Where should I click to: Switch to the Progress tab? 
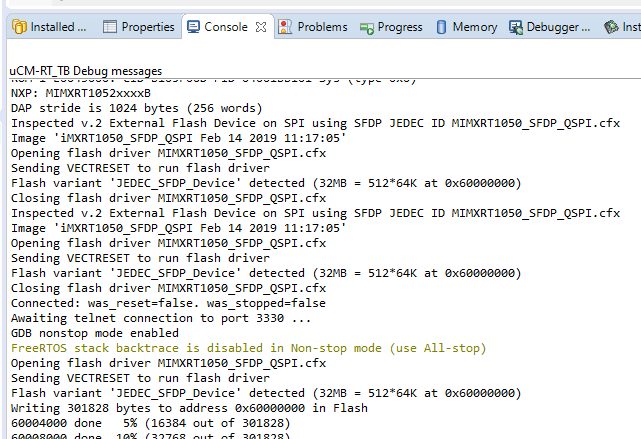pyautogui.click(x=391, y=27)
